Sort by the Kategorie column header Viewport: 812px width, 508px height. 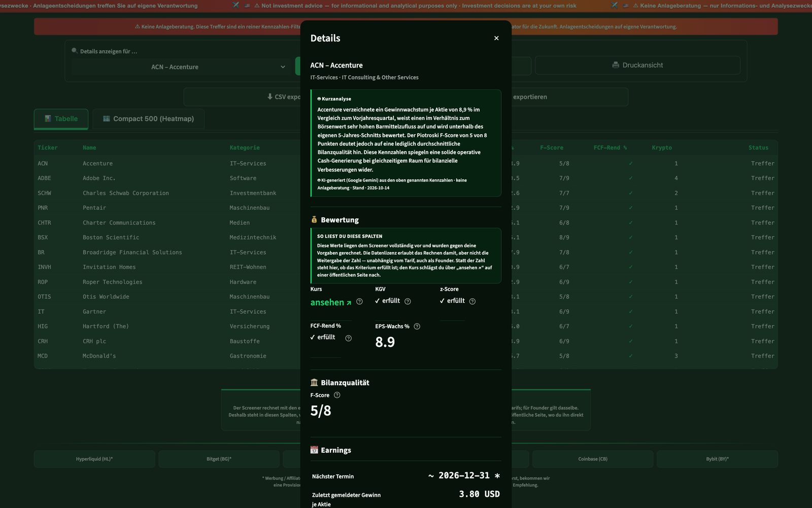(x=245, y=148)
